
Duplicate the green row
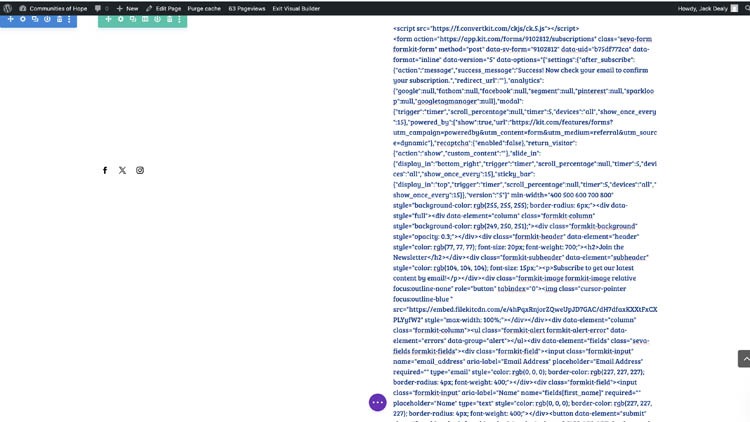pos(133,19)
